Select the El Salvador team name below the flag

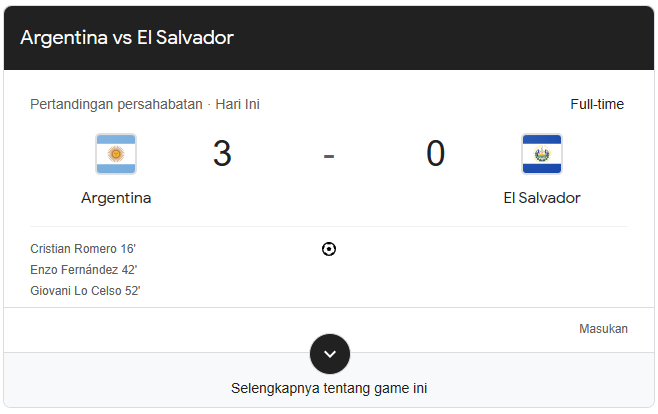pyautogui.click(x=542, y=198)
